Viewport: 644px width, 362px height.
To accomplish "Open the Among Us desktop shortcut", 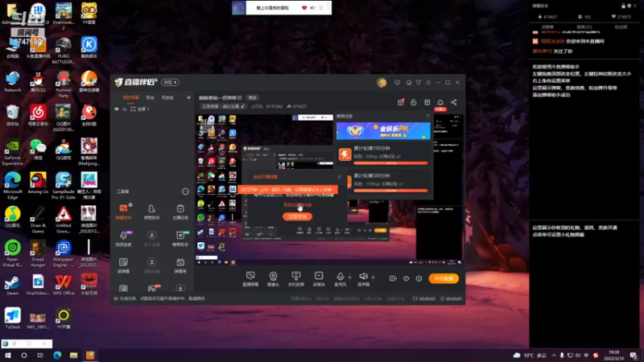I will (38, 183).
